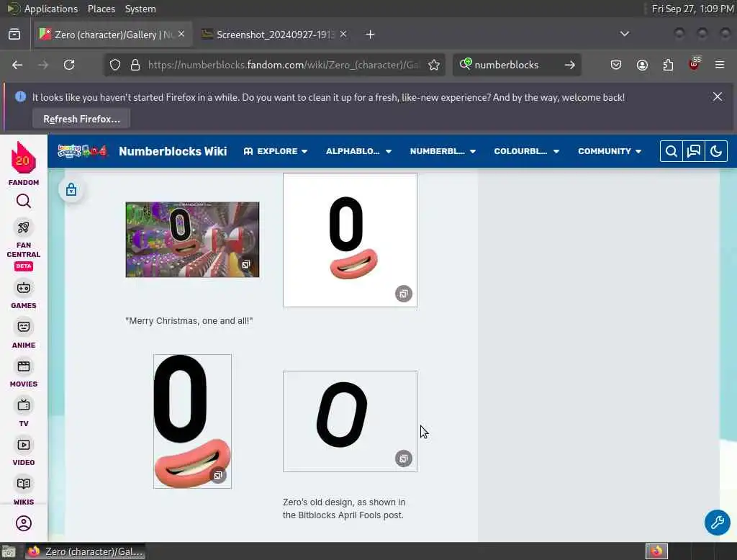Expand the Colourblocks dropdown menu
The image size is (737, 560).
[526, 151]
